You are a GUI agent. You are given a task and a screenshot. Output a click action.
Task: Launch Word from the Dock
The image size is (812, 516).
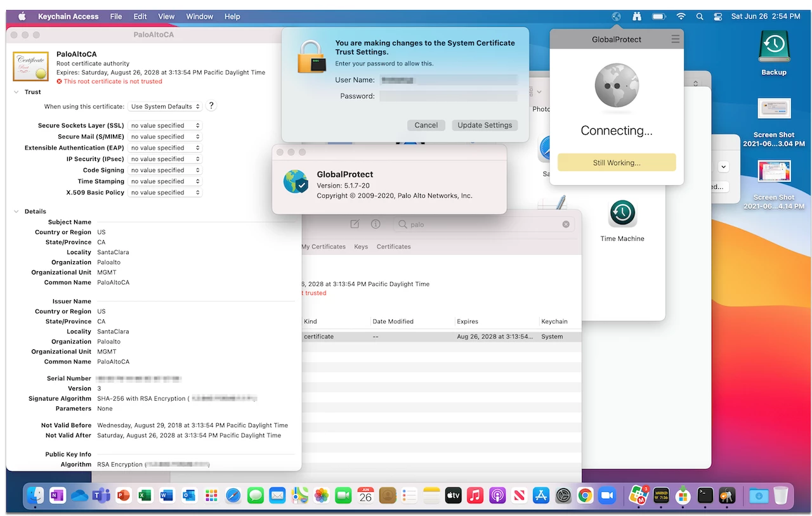(x=167, y=495)
